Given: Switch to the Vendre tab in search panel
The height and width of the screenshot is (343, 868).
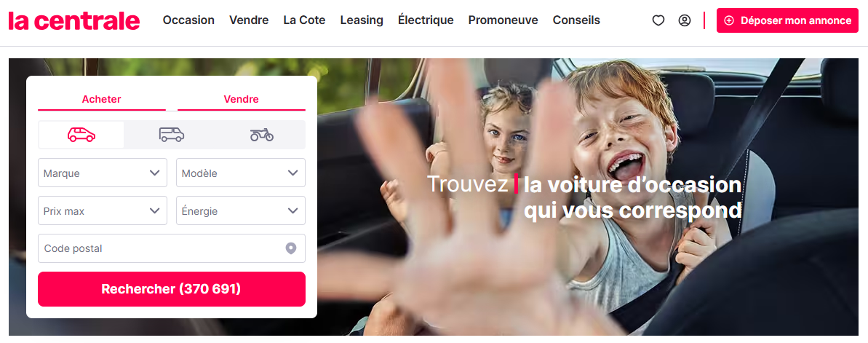Looking at the screenshot, I should click(242, 100).
